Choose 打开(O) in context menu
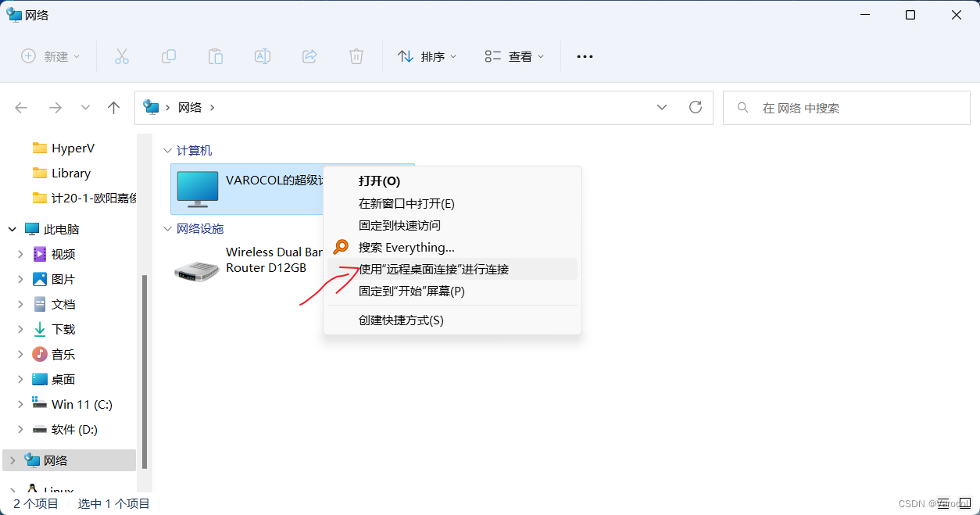 (452, 181)
